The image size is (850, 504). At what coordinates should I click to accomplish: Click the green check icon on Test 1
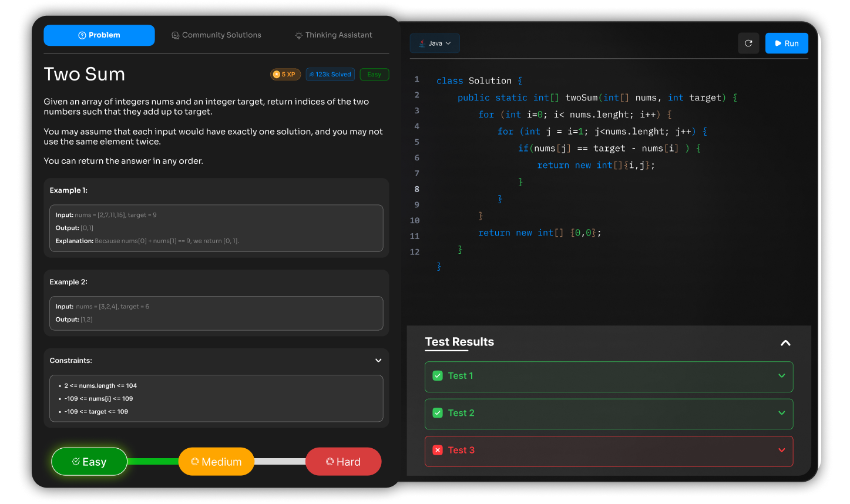coord(438,376)
